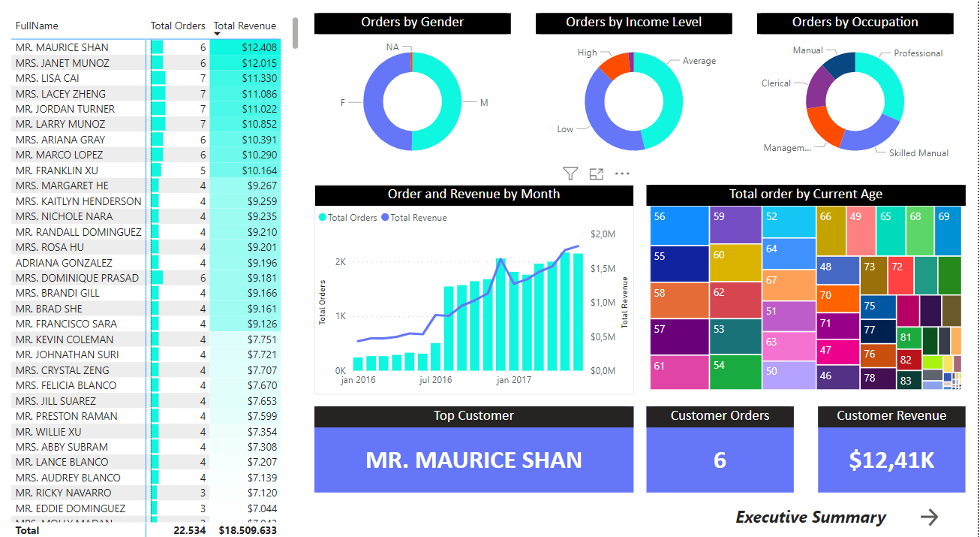
Task: Click the age 52 treemap tile
Action: tap(789, 222)
